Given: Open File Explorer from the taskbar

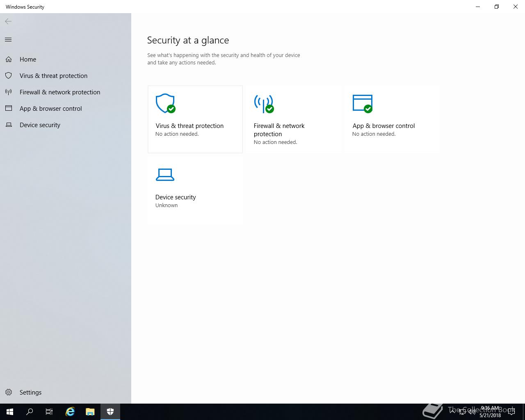Looking at the screenshot, I should click(90, 412).
